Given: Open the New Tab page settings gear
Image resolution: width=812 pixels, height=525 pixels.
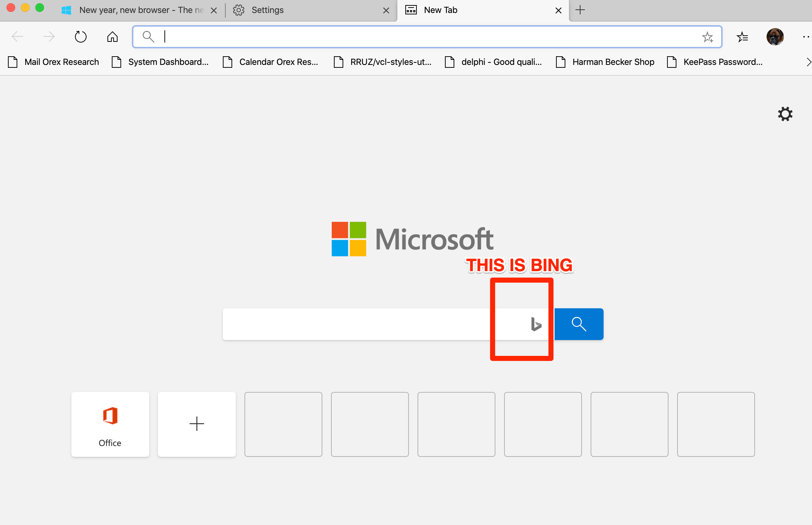Looking at the screenshot, I should (x=785, y=114).
